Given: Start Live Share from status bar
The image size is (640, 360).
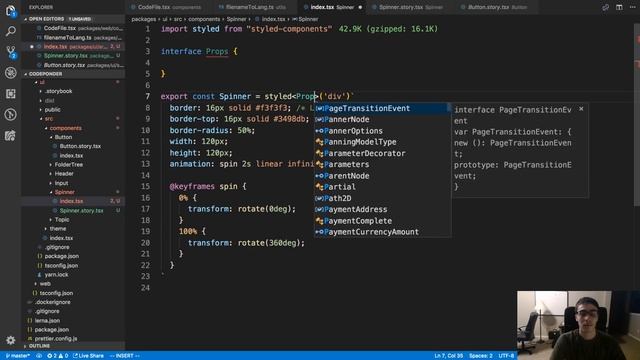Looking at the screenshot, I should pos(88,356).
